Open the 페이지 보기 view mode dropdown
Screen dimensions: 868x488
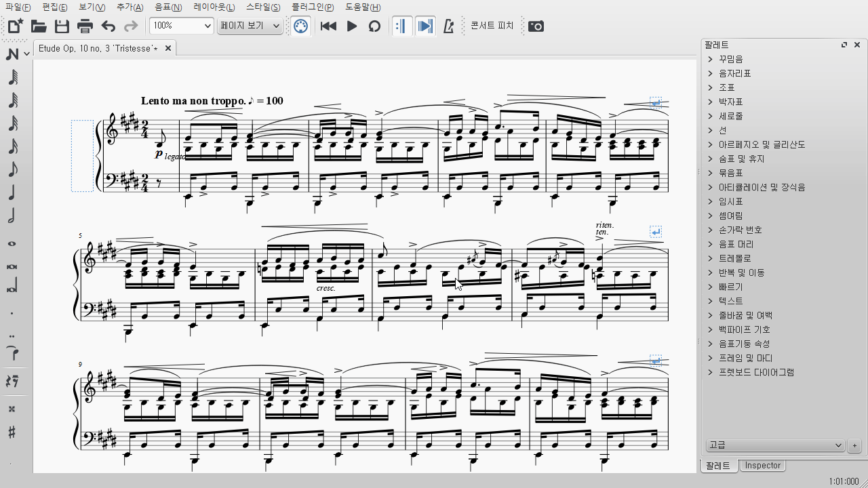[250, 26]
